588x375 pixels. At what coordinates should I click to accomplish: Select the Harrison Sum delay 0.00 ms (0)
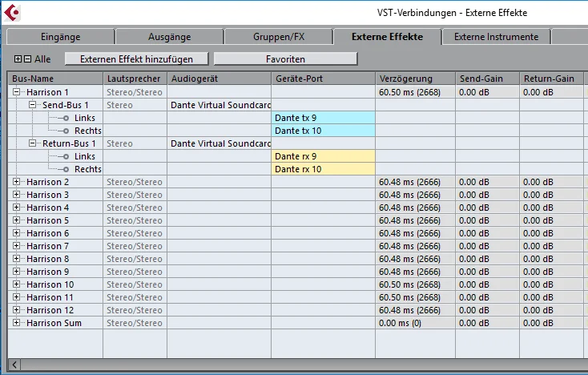tap(415, 323)
